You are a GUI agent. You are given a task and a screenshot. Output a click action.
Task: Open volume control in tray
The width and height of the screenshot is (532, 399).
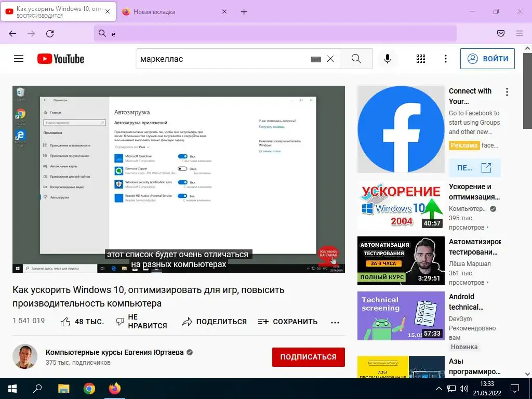(463, 389)
